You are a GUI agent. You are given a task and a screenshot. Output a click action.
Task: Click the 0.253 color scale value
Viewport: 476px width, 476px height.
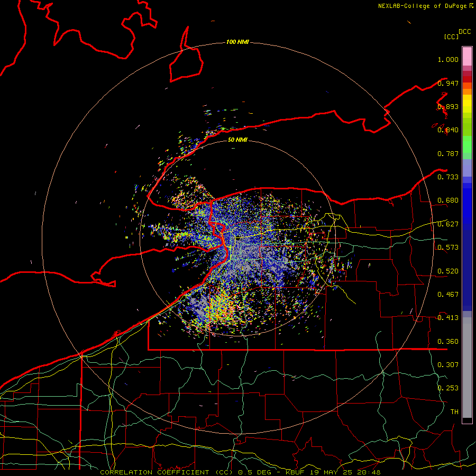tap(448, 388)
